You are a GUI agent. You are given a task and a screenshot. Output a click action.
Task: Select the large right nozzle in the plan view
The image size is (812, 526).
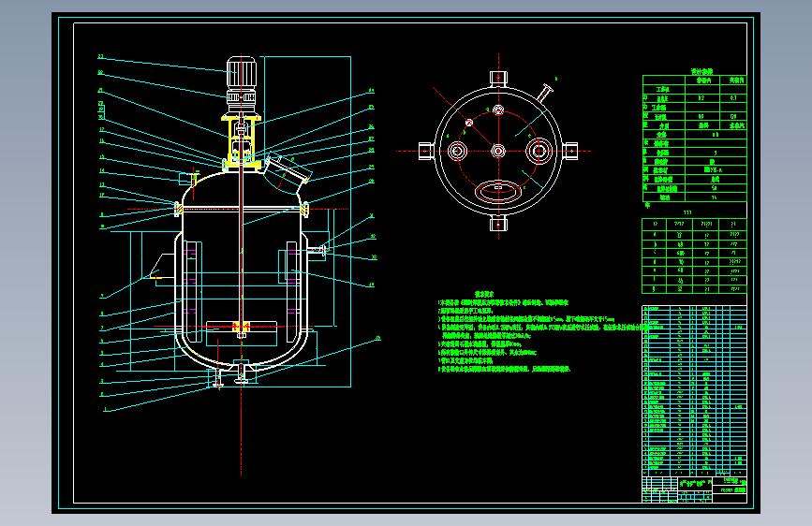tap(539, 152)
